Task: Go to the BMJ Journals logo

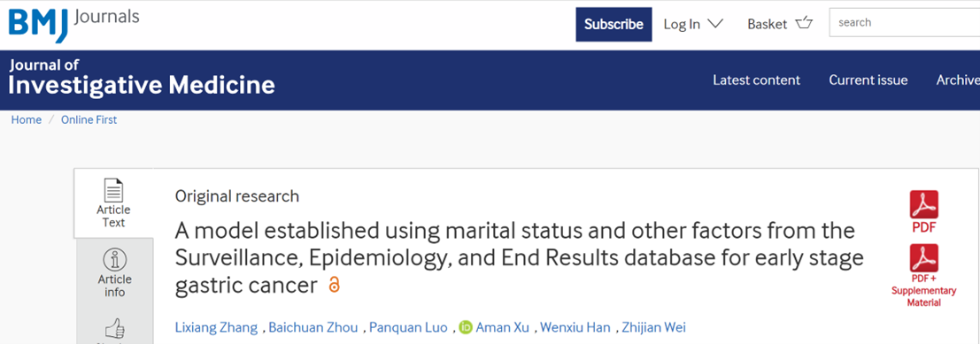Action: click(x=73, y=24)
